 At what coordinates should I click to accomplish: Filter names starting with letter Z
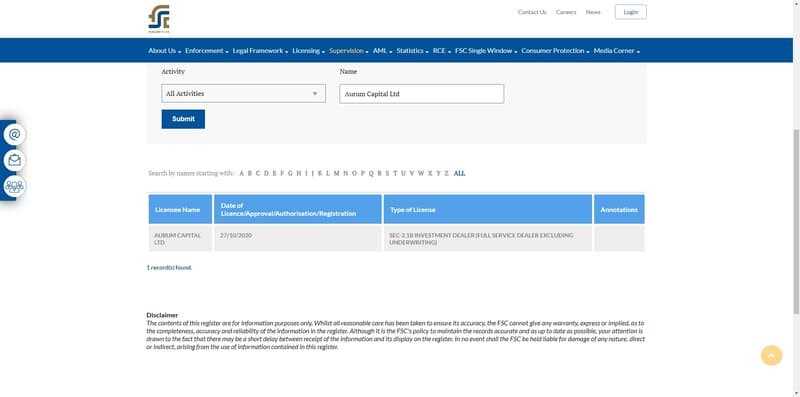click(x=446, y=173)
